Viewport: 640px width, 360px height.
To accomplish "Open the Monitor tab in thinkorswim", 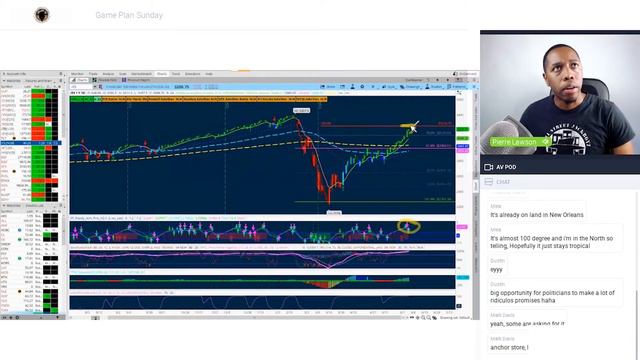I will point(77,74).
